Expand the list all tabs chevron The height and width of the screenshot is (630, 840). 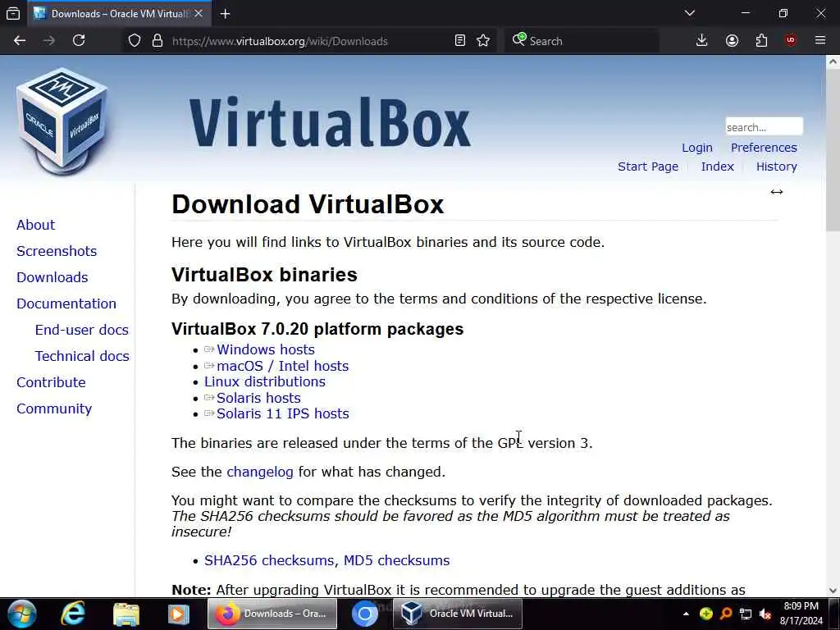(690, 13)
